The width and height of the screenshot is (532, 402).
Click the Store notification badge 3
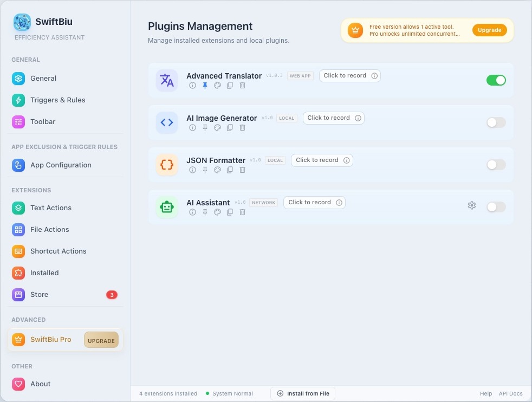coord(112,295)
